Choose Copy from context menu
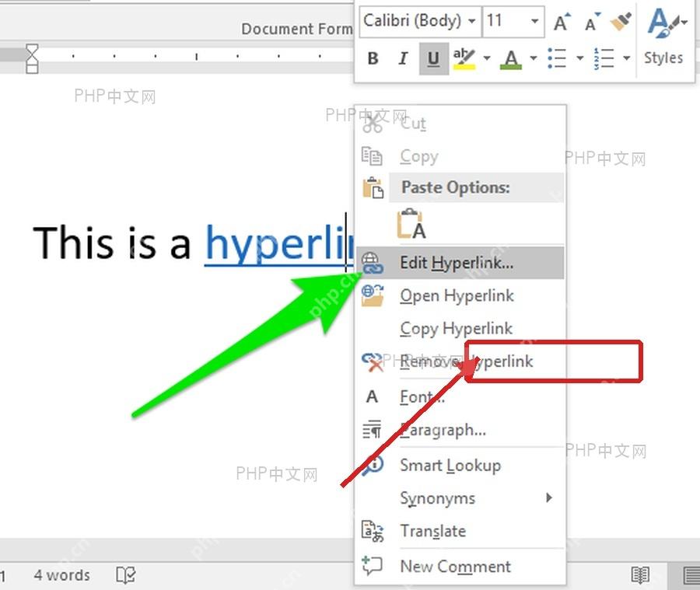Image resolution: width=700 pixels, height=590 pixels. pyautogui.click(x=460, y=156)
